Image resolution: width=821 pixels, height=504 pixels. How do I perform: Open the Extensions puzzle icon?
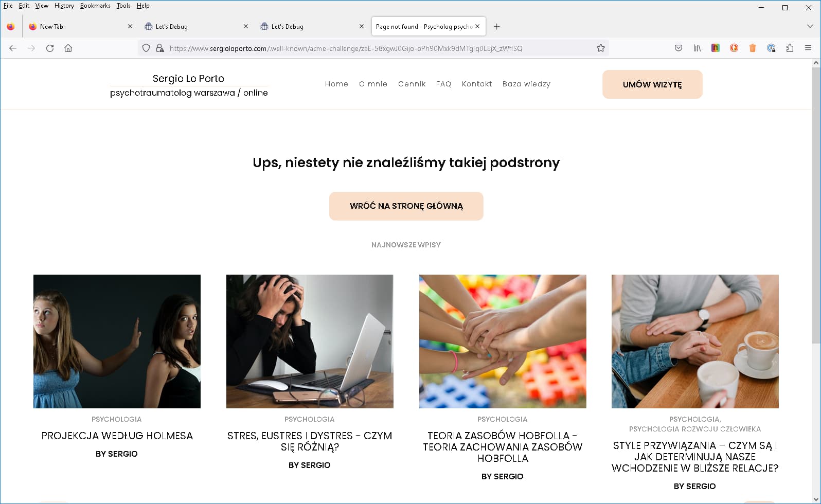[790, 48]
